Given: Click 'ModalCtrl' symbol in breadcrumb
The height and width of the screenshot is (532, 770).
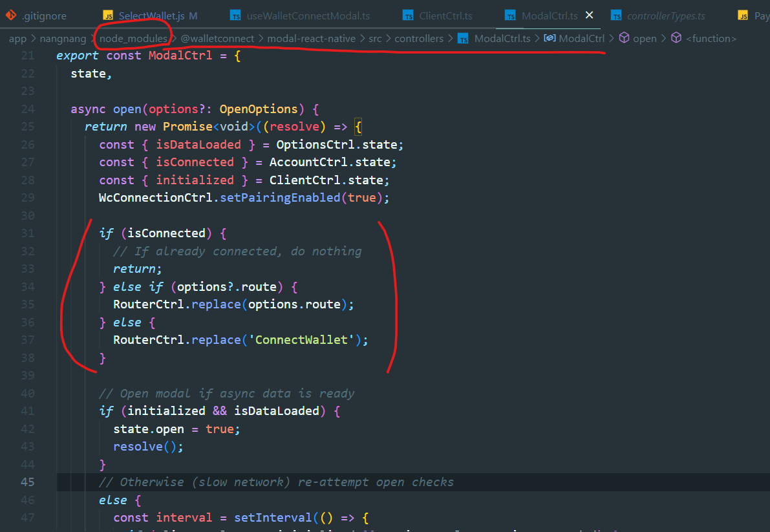Looking at the screenshot, I should 582,38.
